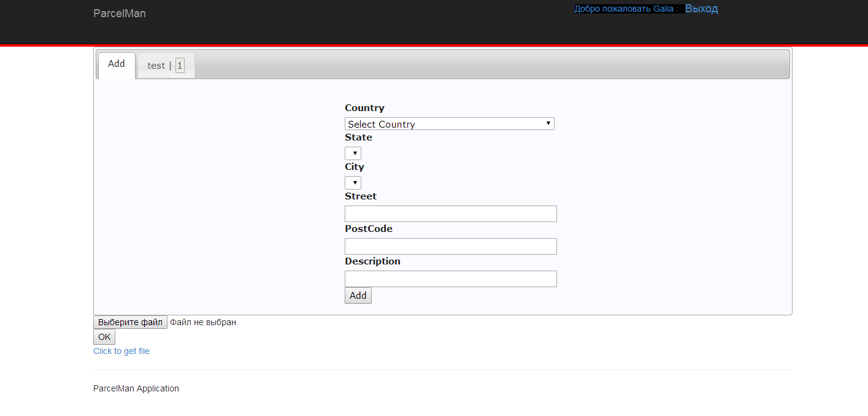Click the OK upload button
The height and width of the screenshot is (416, 868).
click(x=104, y=337)
